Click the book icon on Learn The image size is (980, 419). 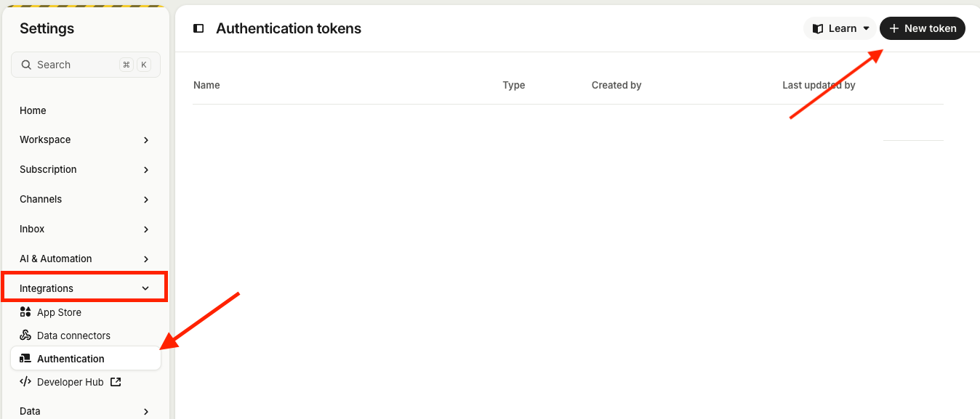[x=818, y=28]
